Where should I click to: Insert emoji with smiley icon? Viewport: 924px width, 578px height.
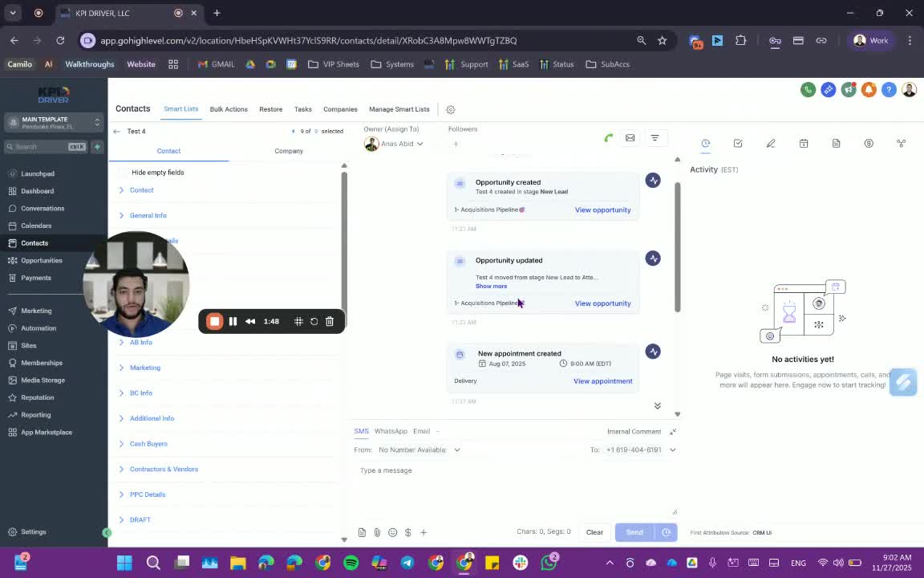(x=392, y=532)
